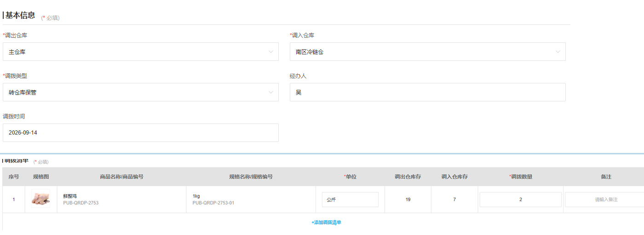
Task: Click the chevron arrow in 调入仓库 field
Action: pyautogui.click(x=558, y=52)
